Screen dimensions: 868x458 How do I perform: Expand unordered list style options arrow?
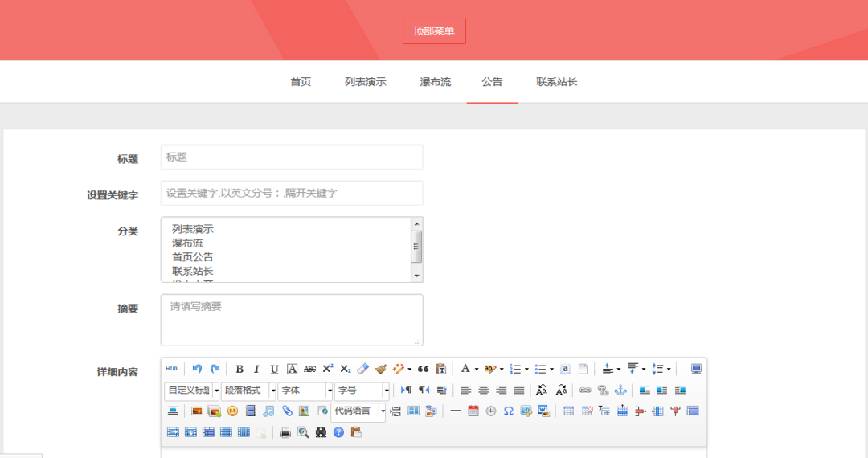551,369
